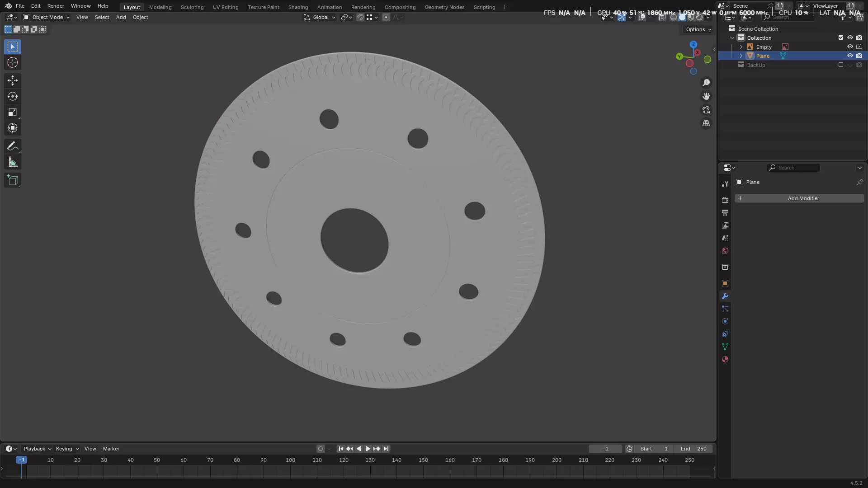Uncheck the Collection exclude checkbox
868x488 pixels.
[841, 38]
